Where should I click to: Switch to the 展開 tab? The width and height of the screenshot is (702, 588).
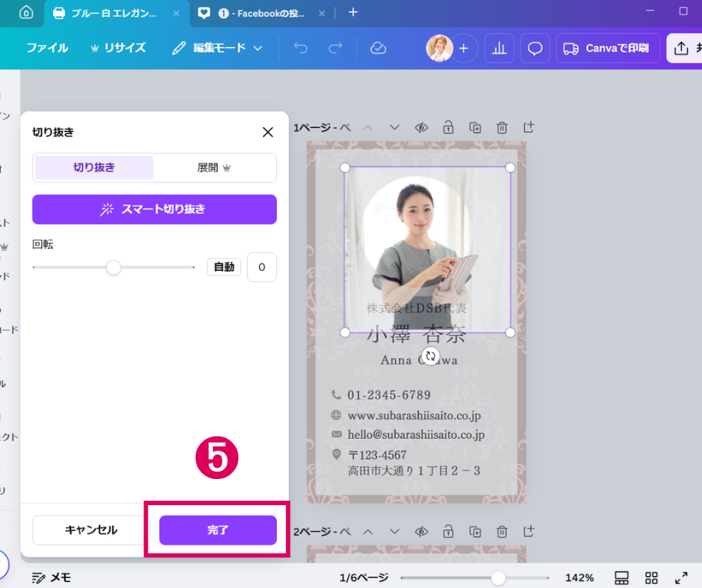[214, 168]
